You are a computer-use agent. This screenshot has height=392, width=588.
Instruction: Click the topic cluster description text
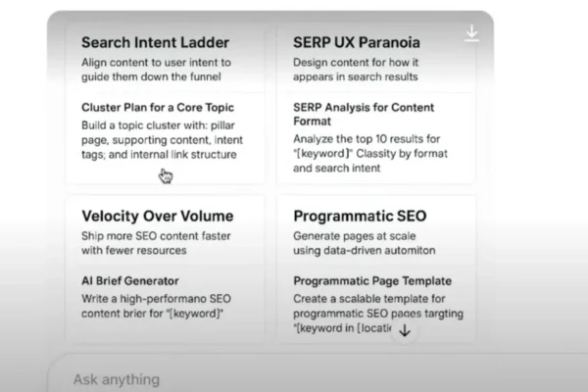click(162, 140)
